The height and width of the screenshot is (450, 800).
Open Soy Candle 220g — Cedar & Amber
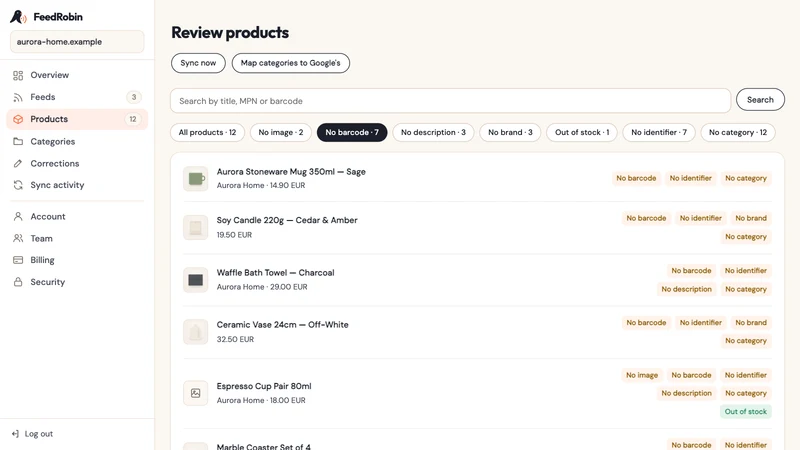coord(287,220)
